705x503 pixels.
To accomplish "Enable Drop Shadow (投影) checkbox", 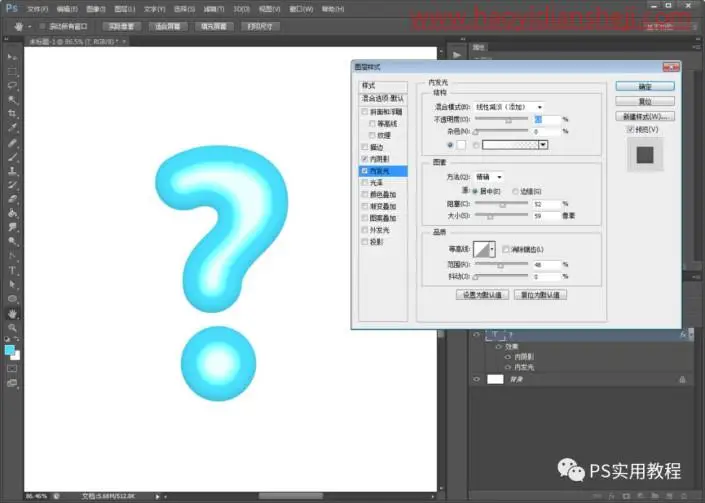I will (x=365, y=241).
